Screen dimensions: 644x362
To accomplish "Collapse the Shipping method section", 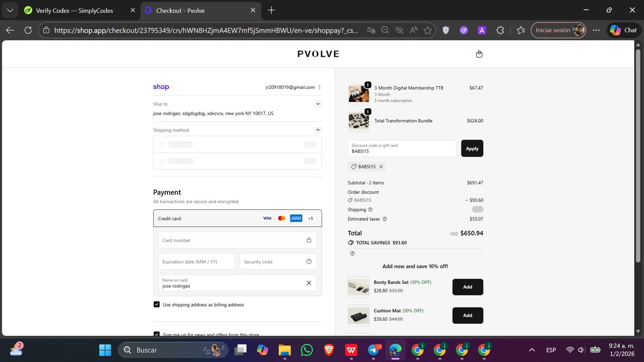I will [x=318, y=130].
